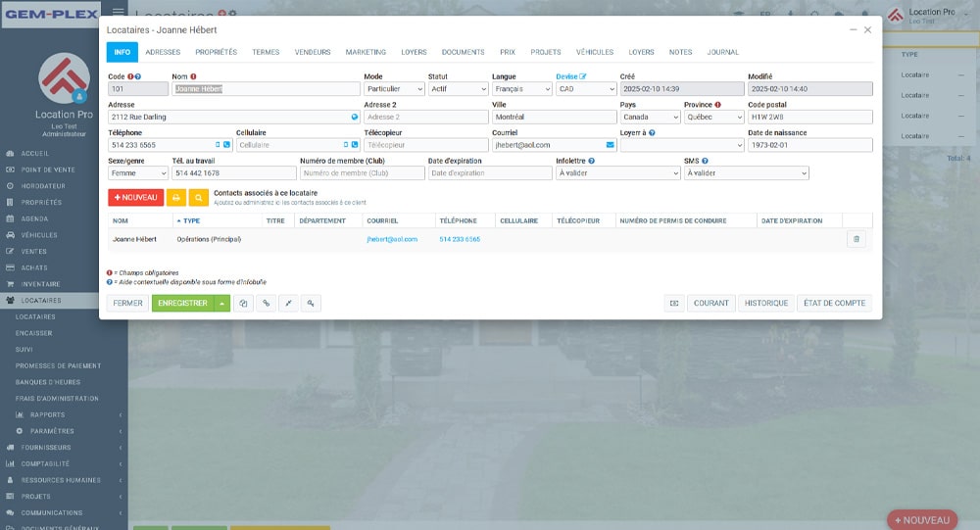Expand the Province dropdown set to Québec
The width and height of the screenshot is (980, 530).
click(713, 118)
